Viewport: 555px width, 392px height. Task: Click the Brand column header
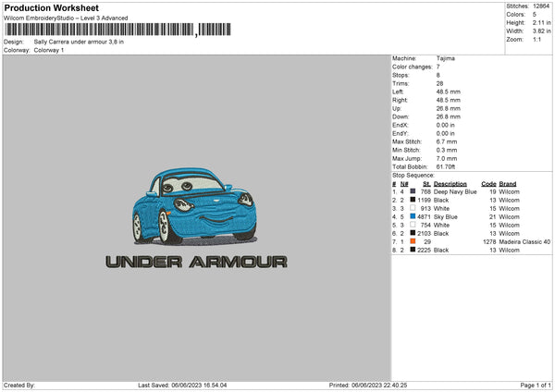[x=508, y=184]
